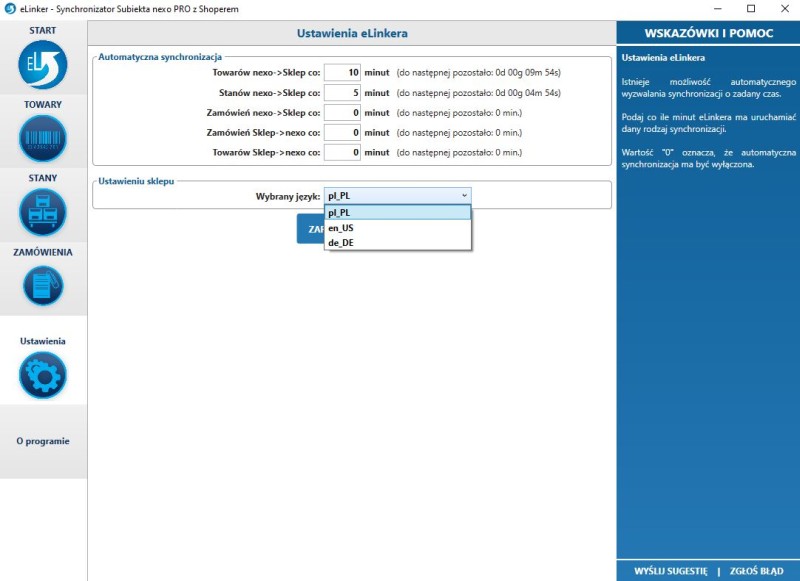Select pl_PL from the language list
The image size is (800, 581).
(397, 212)
